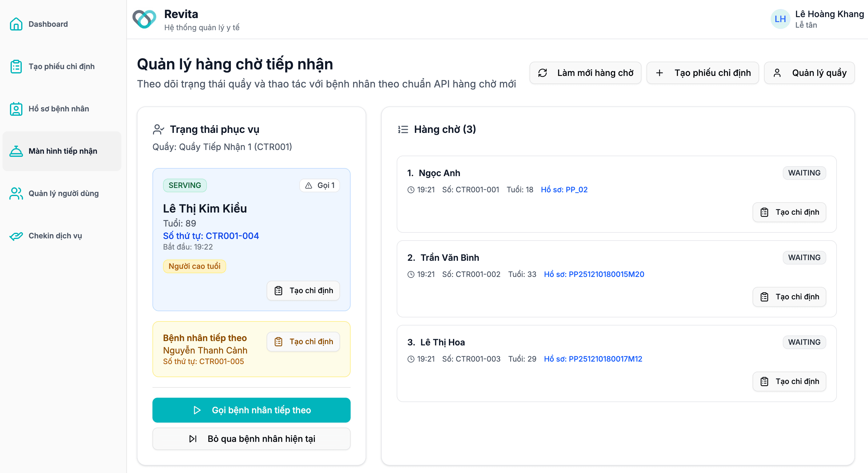The height and width of the screenshot is (473, 868).
Task: Click the user name Lê Hoàng Khang
Action: 829,14
